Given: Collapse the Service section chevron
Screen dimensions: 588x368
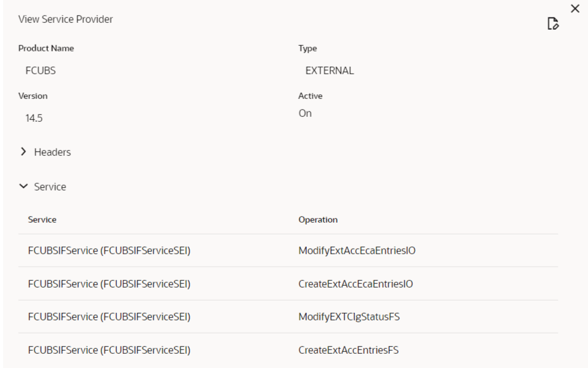Looking at the screenshot, I should tap(23, 186).
